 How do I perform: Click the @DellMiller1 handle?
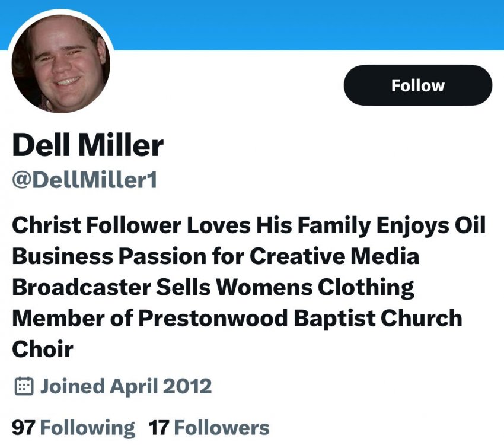[x=85, y=179]
